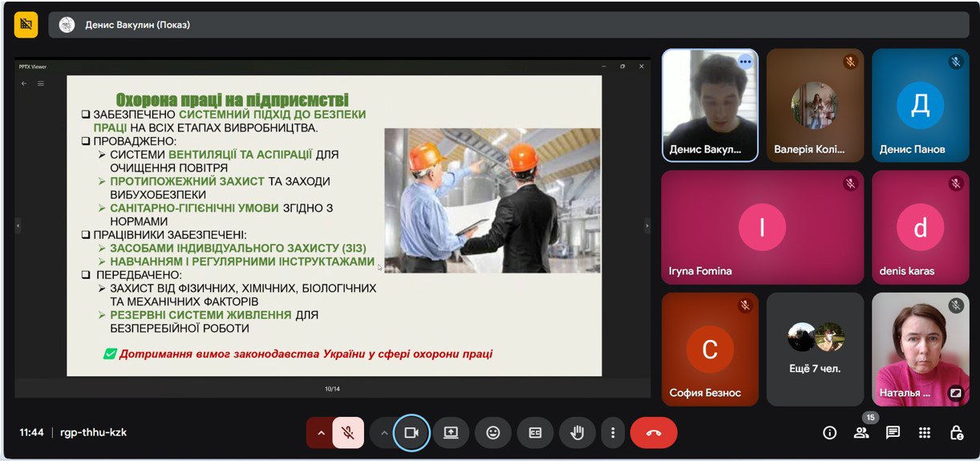Click the slide counter 10/14
Image resolution: width=980 pixels, height=461 pixels.
pos(332,389)
